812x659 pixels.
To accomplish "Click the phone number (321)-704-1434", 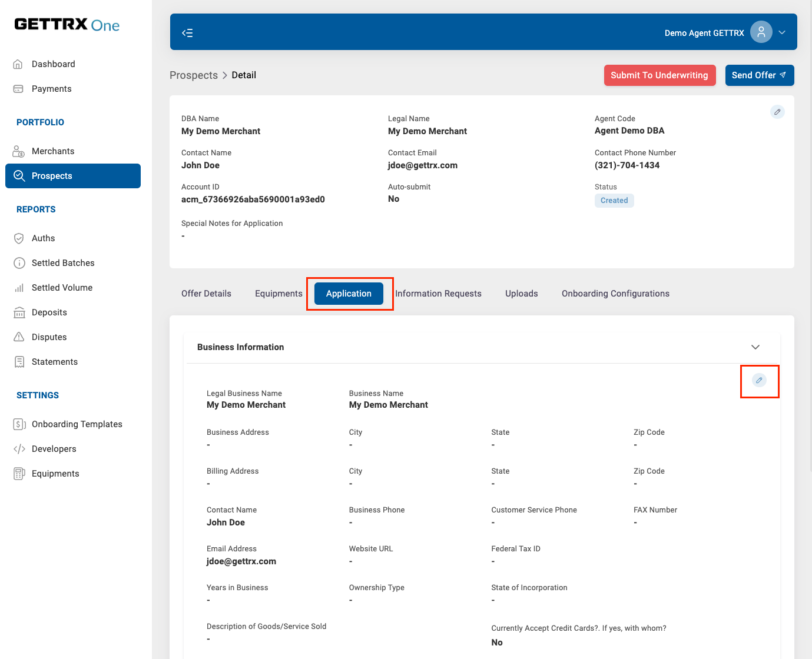I will [x=627, y=165].
